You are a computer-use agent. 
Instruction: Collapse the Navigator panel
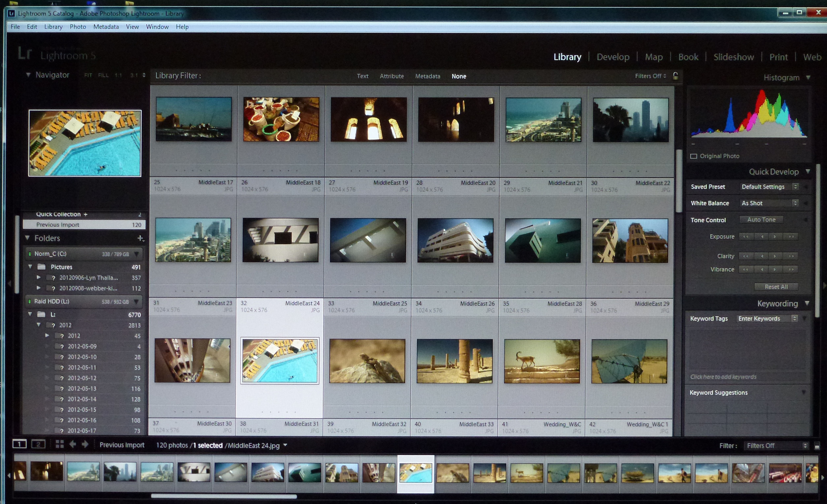click(x=28, y=75)
